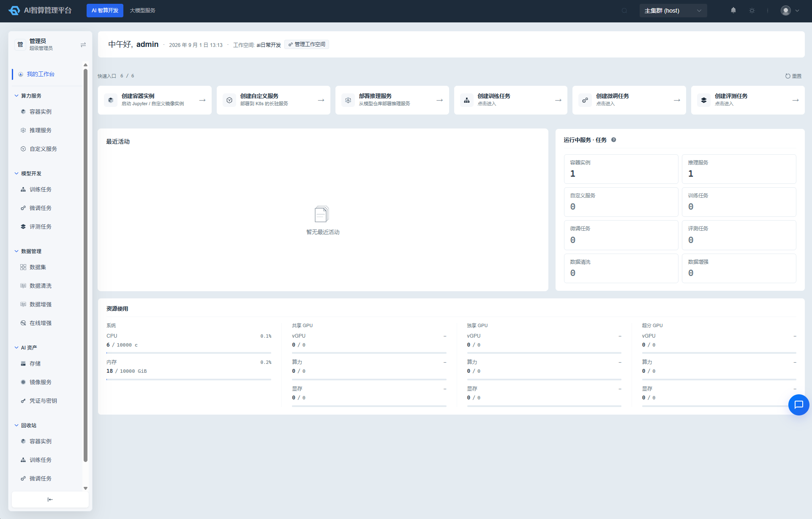Viewport: 812px width, 519px height.
Task: Click the 凭证与密钥 key icon
Action: (23, 401)
